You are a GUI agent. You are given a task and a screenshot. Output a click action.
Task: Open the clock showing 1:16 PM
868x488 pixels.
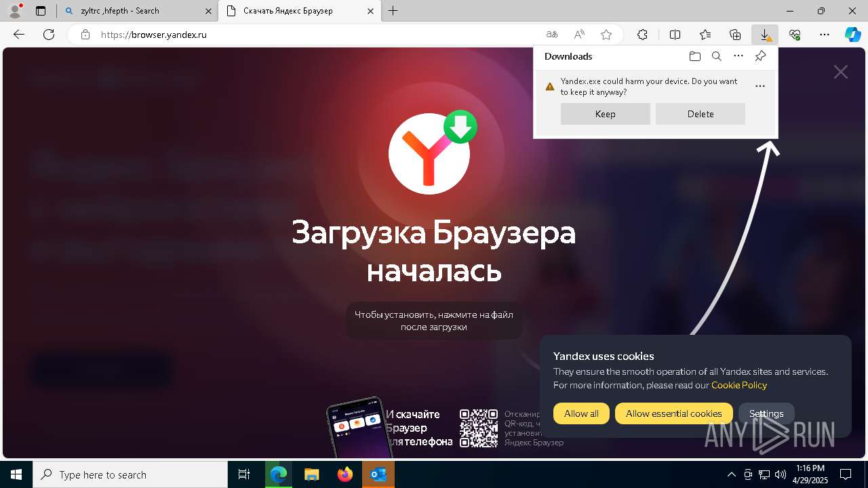[810, 474]
